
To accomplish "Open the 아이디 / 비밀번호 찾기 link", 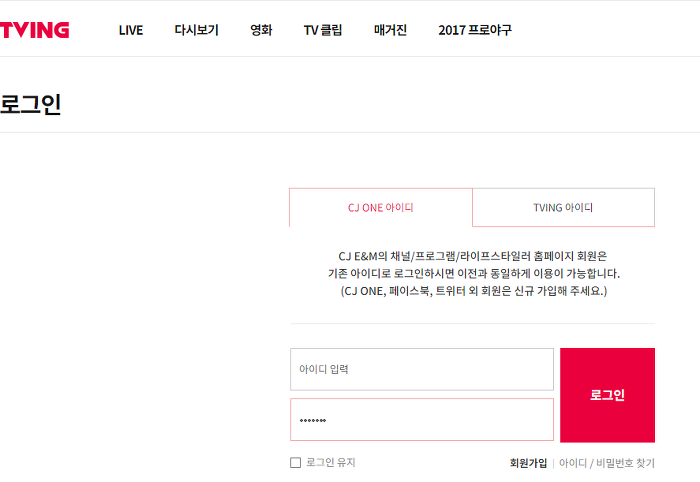I will [x=607, y=463].
